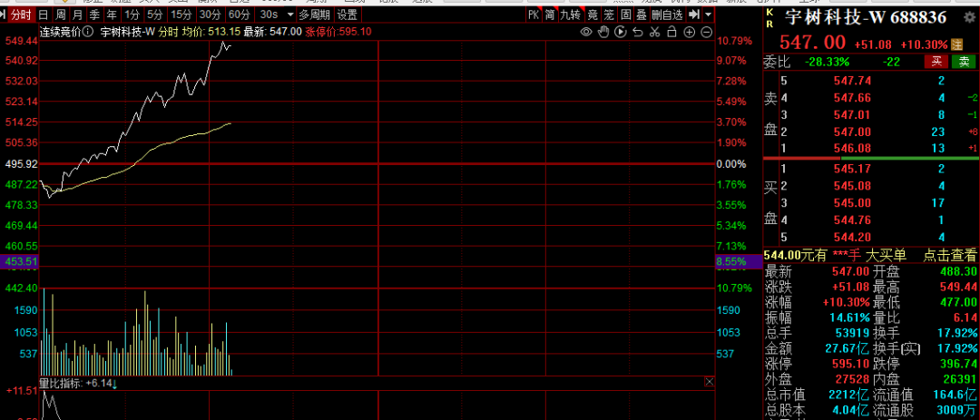Viewport: 980px width, 420px height.
Task: Open the stock panel settings gear
Action: click(969, 18)
